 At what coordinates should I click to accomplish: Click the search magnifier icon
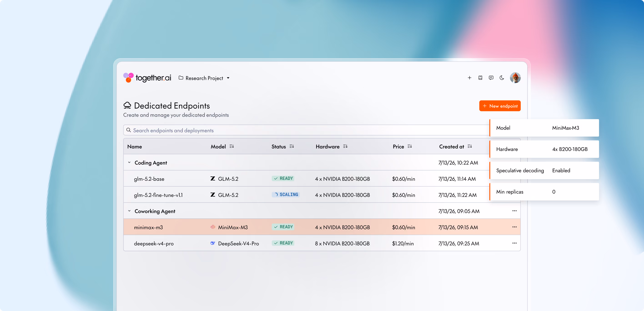click(x=128, y=130)
